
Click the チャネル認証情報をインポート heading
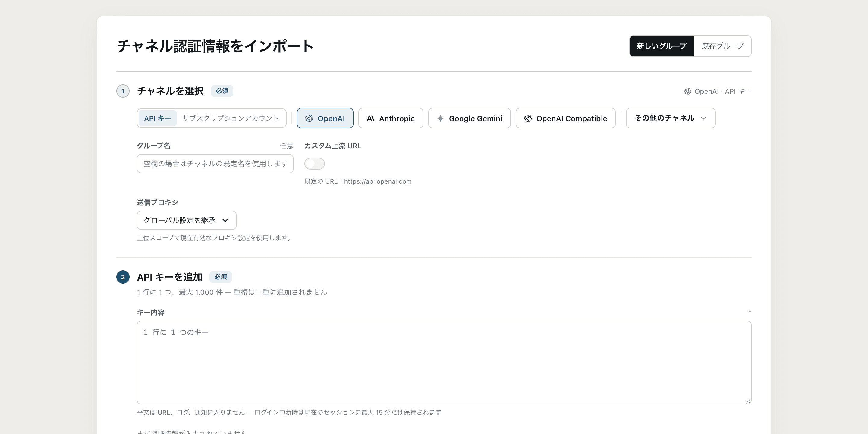tap(215, 46)
